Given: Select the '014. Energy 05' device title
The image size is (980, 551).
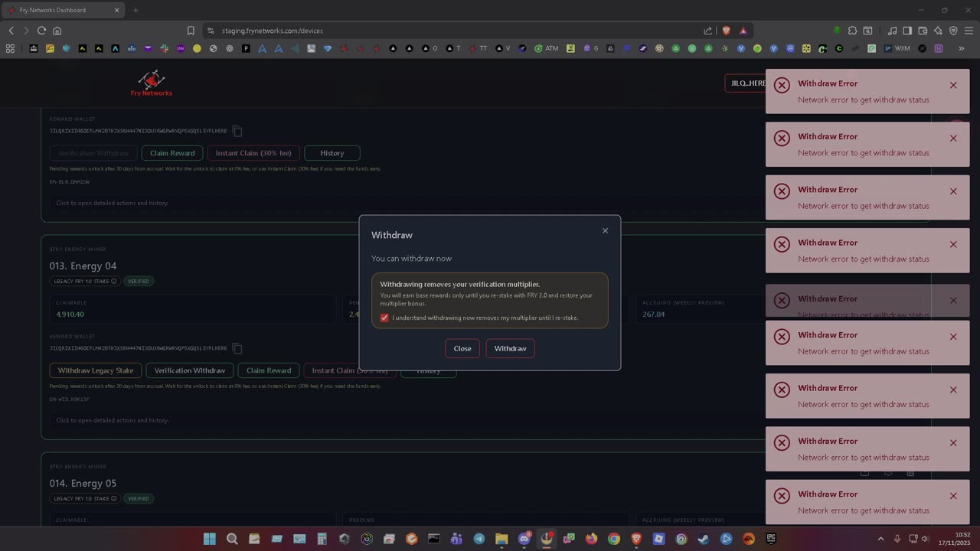Looking at the screenshot, I should tap(83, 483).
